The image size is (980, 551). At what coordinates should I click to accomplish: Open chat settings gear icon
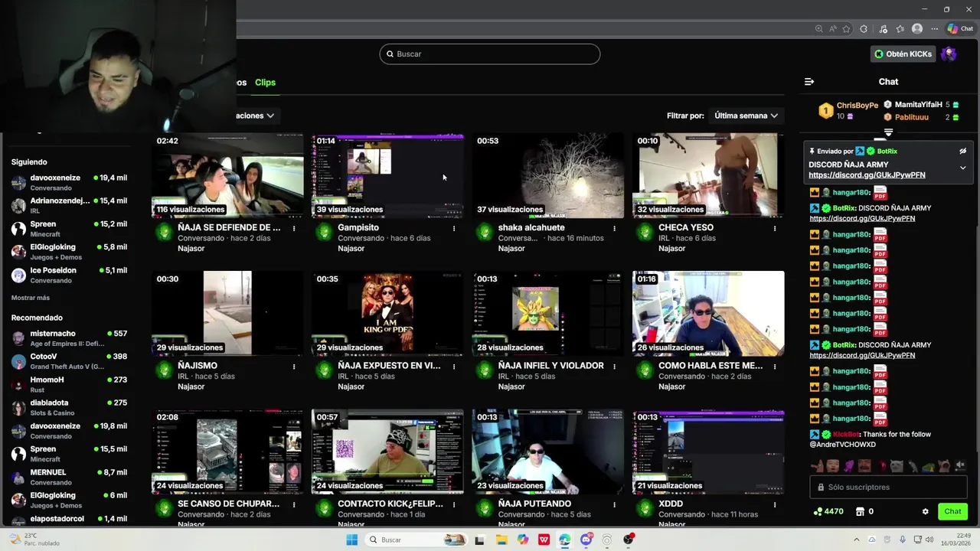(925, 511)
